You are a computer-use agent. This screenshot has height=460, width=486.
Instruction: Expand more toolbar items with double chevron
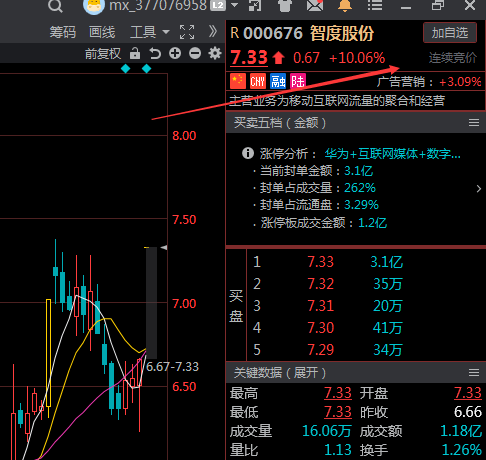(213, 32)
